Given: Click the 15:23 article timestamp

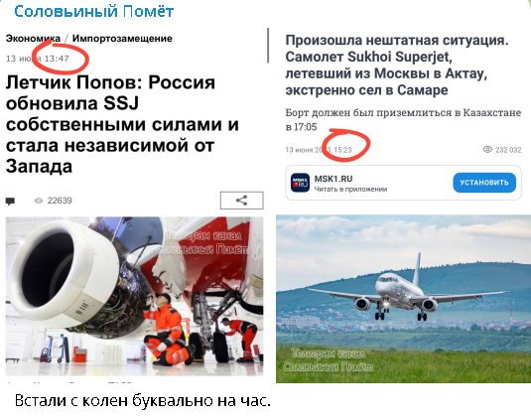Looking at the screenshot, I should (x=342, y=150).
